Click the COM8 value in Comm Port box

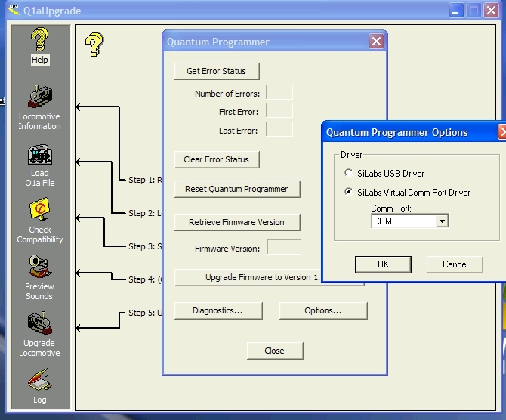(385, 221)
